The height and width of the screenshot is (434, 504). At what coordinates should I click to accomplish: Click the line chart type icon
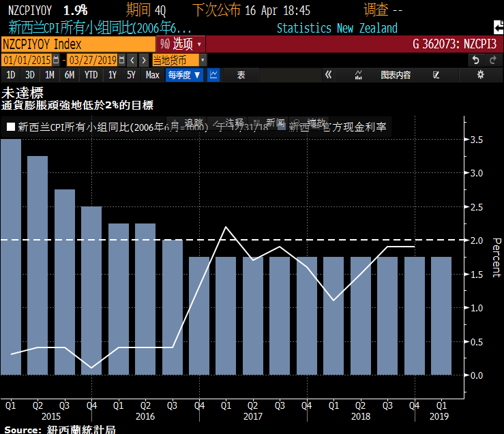coord(213,75)
